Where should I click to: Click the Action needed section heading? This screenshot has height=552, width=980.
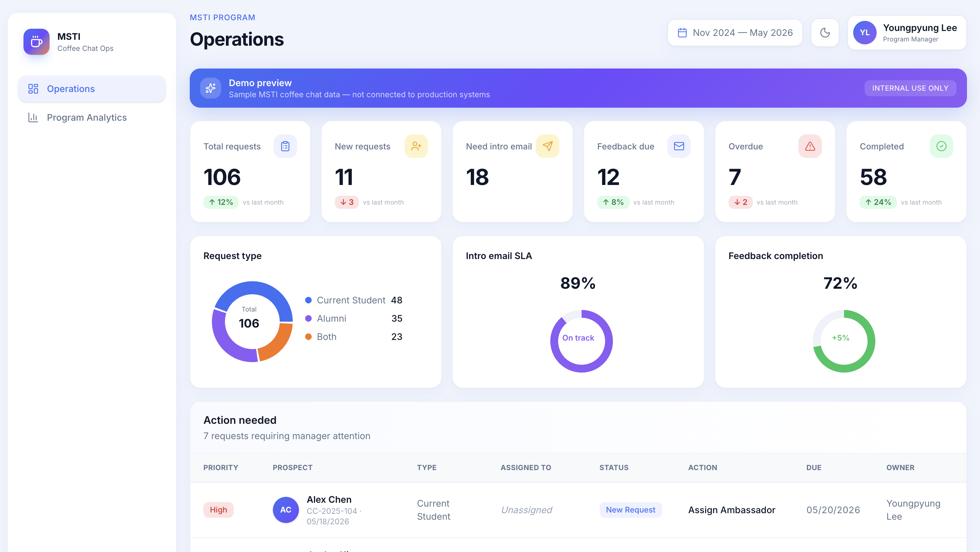tap(240, 420)
